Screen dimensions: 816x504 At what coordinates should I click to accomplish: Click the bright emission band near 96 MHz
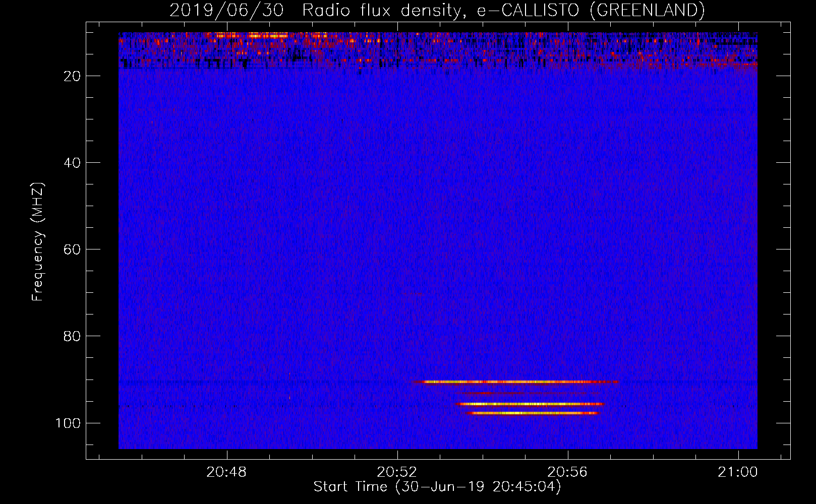point(529,404)
